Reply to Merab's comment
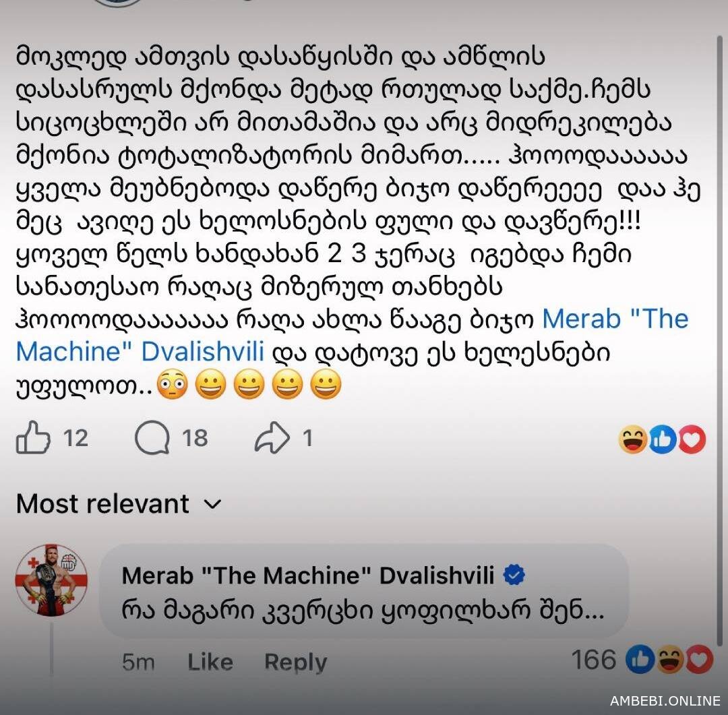Viewport: 728px width, 715px height. pyautogui.click(x=296, y=662)
